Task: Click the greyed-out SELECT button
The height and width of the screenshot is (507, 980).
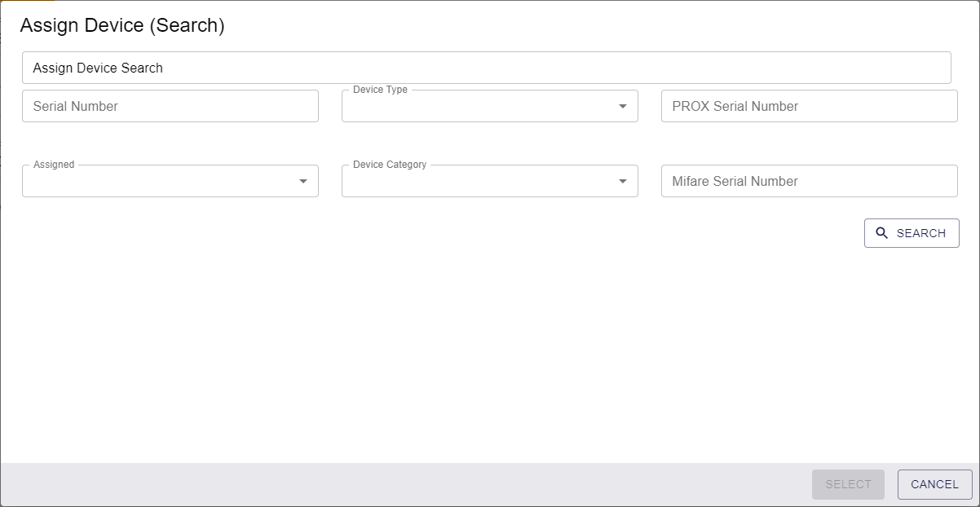Action: [x=848, y=484]
